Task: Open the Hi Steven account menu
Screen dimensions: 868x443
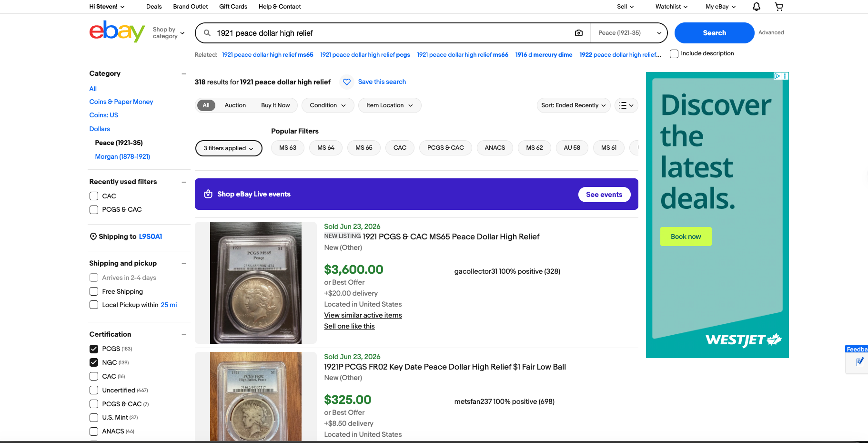Action: pyautogui.click(x=107, y=7)
